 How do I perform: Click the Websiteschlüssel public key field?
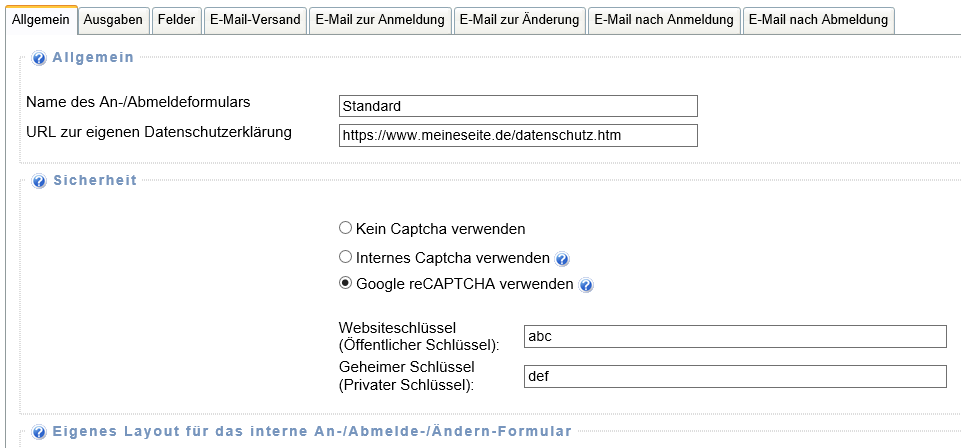point(735,337)
